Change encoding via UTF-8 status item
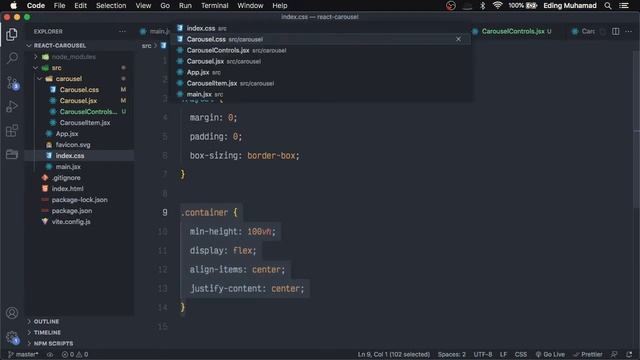 [x=482, y=354]
